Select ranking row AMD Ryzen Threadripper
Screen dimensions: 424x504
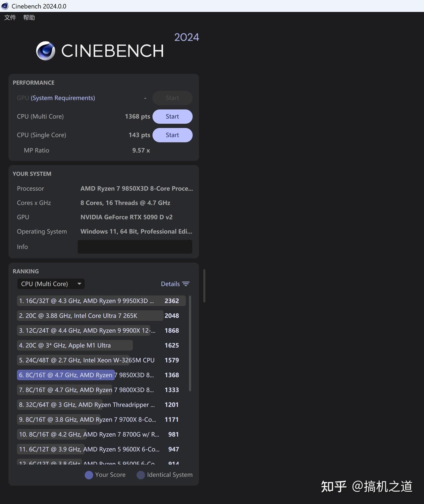coord(101,405)
